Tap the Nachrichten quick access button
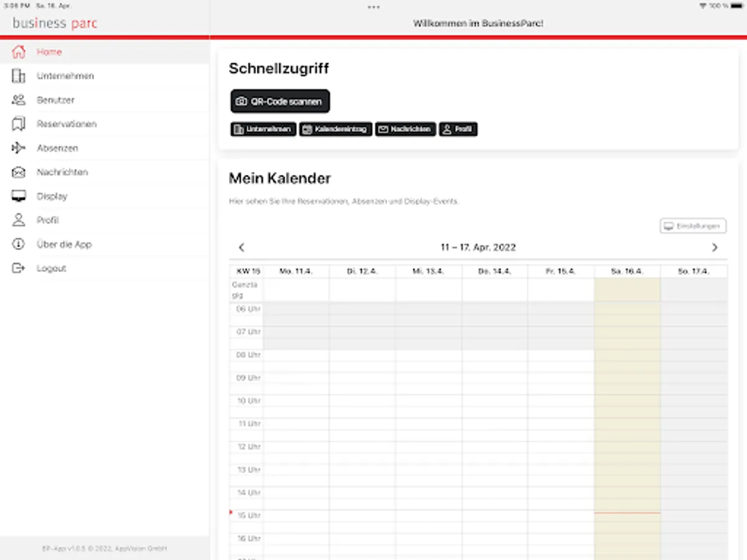The width and height of the screenshot is (747, 560). pos(405,129)
